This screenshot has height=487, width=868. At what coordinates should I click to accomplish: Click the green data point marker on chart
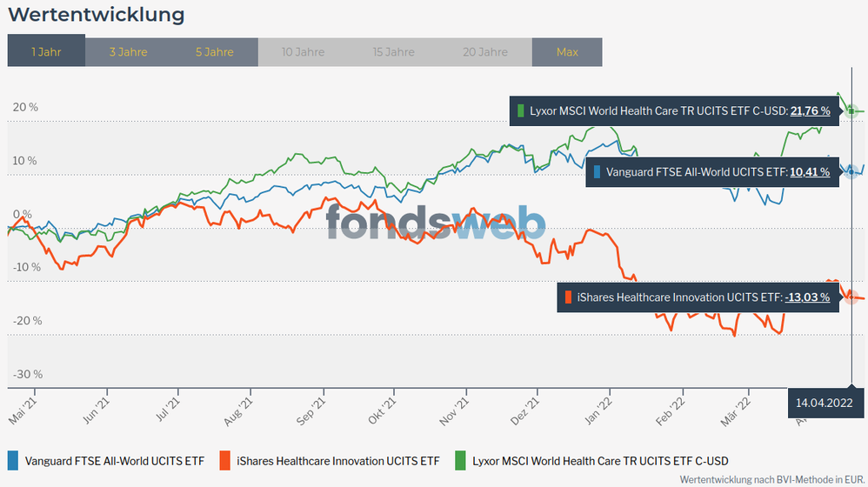(851, 111)
